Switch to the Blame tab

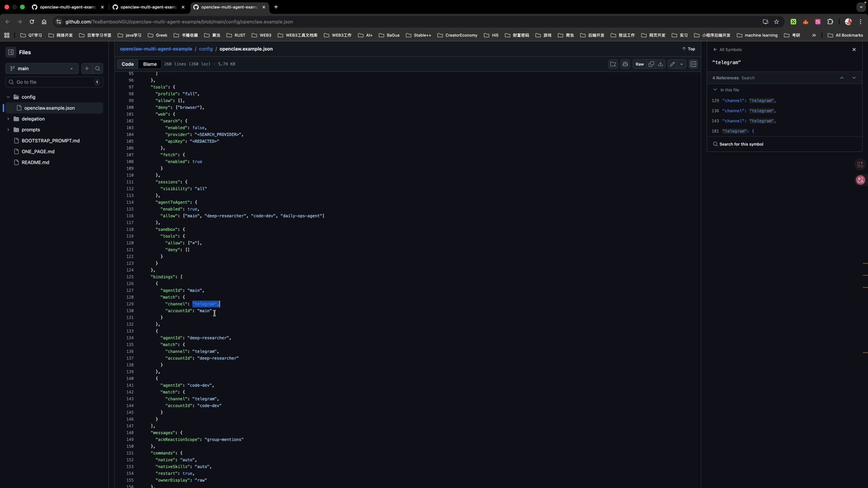pos(150,64)
